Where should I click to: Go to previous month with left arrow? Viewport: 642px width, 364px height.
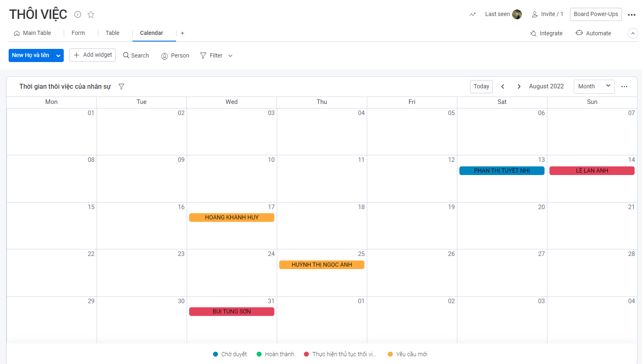tap(503, 87)
